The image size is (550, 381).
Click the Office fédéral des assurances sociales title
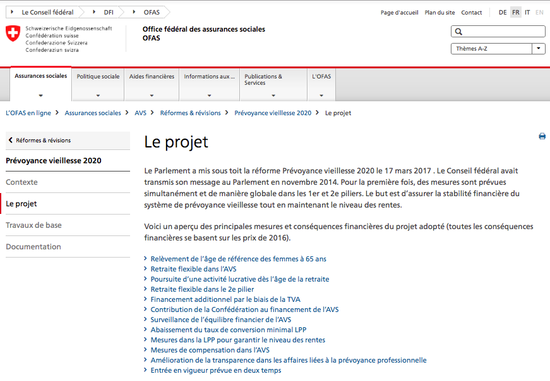click(203, 29)
